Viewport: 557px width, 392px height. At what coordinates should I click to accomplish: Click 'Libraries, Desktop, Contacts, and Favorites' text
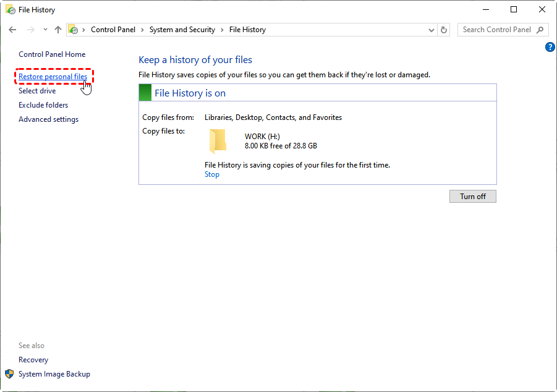coord(273,117)
